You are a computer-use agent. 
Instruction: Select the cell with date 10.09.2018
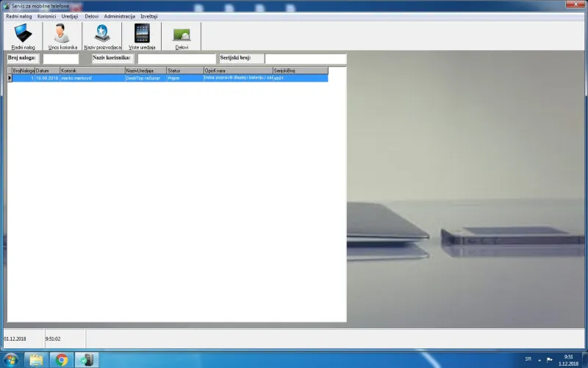point(47,78)
